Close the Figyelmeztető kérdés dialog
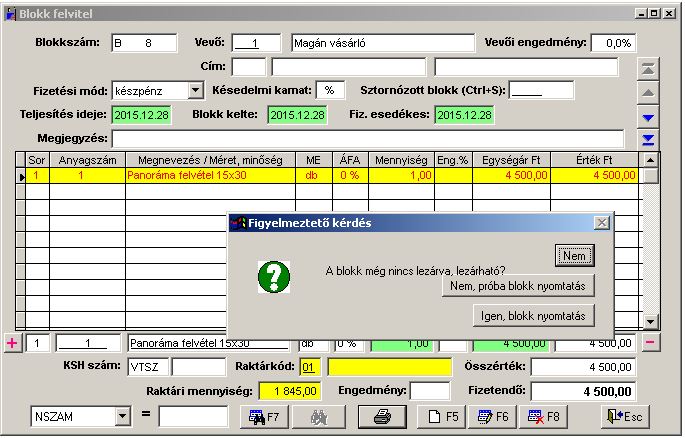The image size is (685, 438). click(602, 223)
